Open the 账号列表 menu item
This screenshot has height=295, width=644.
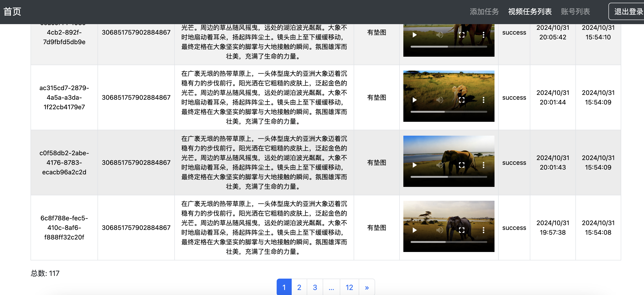(575, 11)
